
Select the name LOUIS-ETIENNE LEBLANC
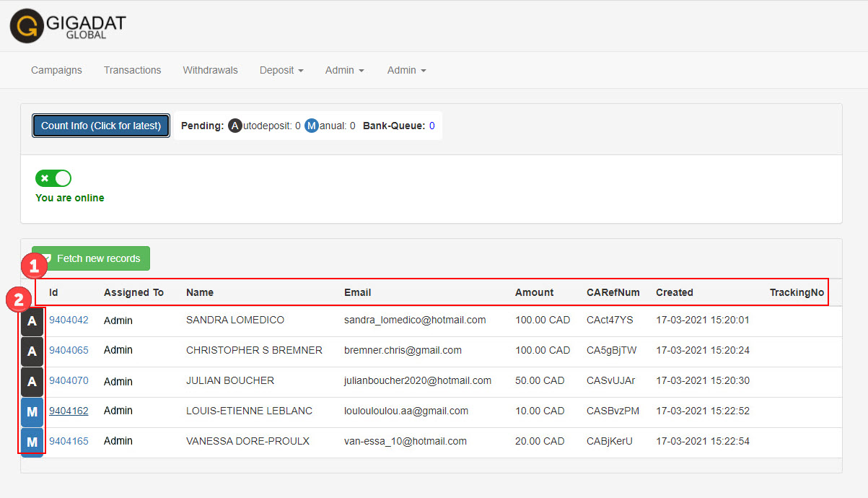click(250, 411)
